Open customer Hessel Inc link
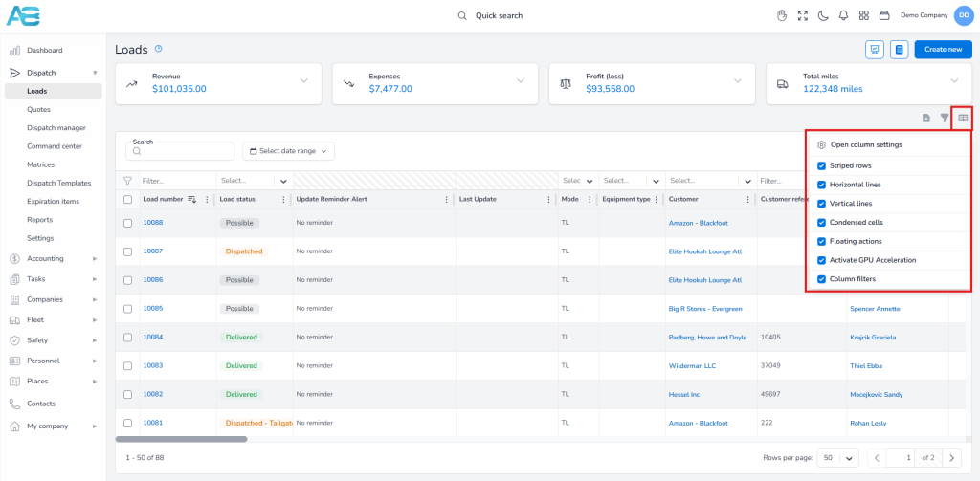The image size is (980, 481). (684, 394)
